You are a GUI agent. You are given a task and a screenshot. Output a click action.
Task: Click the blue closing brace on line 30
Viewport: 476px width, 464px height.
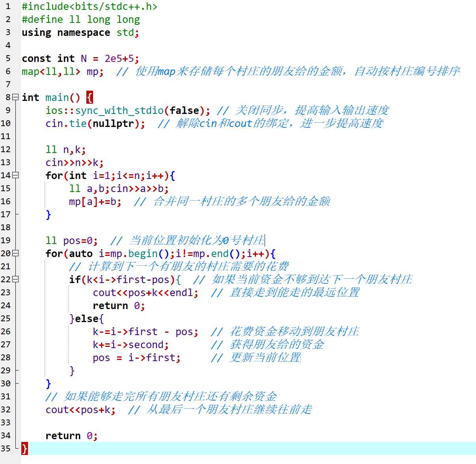[x=49, y=384]
